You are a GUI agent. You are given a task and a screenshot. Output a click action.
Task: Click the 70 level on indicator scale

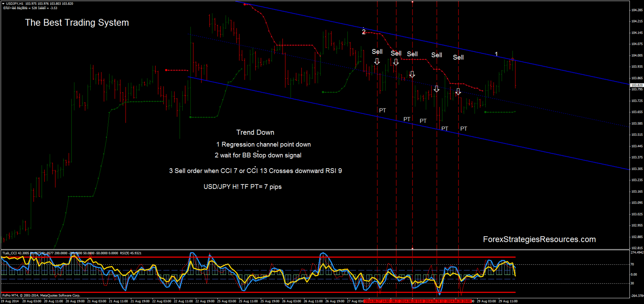pos(632,264)
